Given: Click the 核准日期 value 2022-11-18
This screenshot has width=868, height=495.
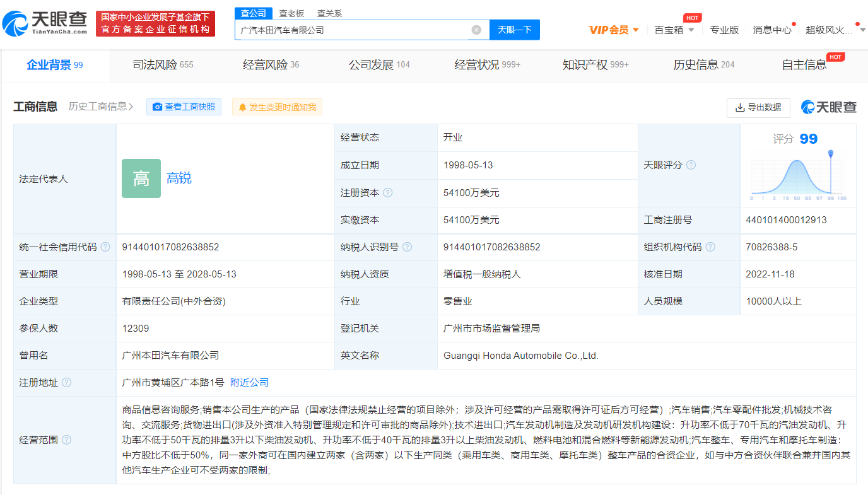Looking at the screenshot, I should (x=771, y=274).
